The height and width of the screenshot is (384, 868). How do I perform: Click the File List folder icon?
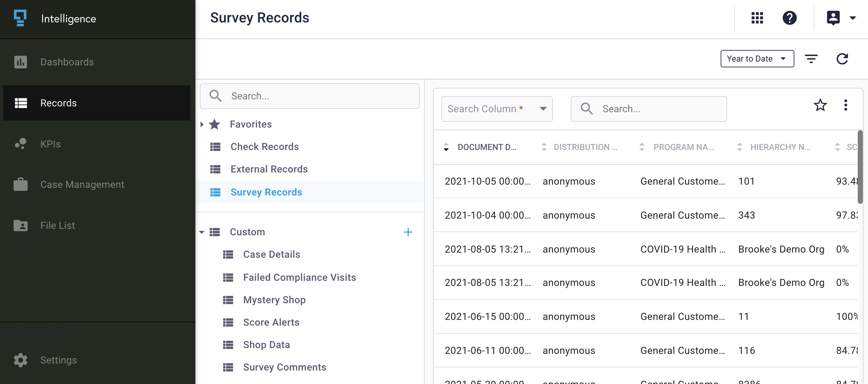[x=20, y=225]
